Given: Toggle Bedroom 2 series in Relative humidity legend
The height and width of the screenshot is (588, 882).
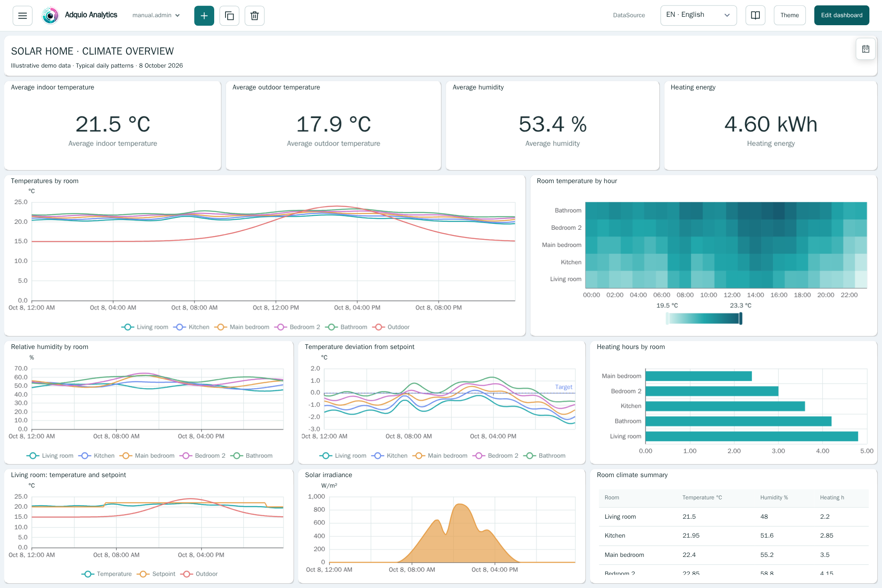Looking at the screenshot, I should [x=202, y=456].
